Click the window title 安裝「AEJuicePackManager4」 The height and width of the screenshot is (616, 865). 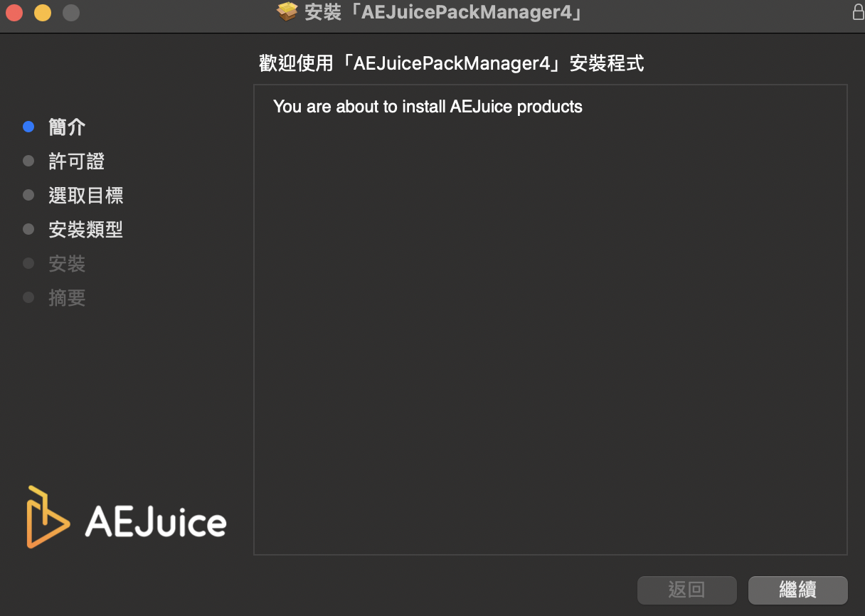[x=445, y=12]
